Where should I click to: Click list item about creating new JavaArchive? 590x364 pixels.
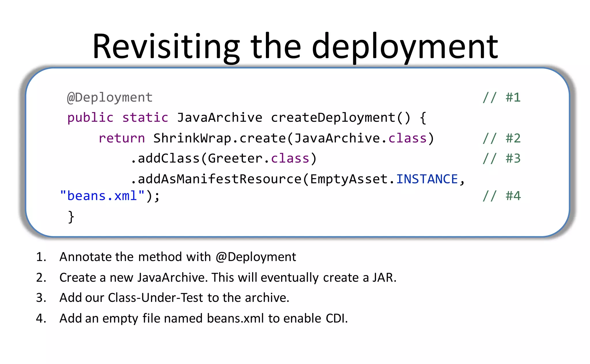(x=228, y=277)
